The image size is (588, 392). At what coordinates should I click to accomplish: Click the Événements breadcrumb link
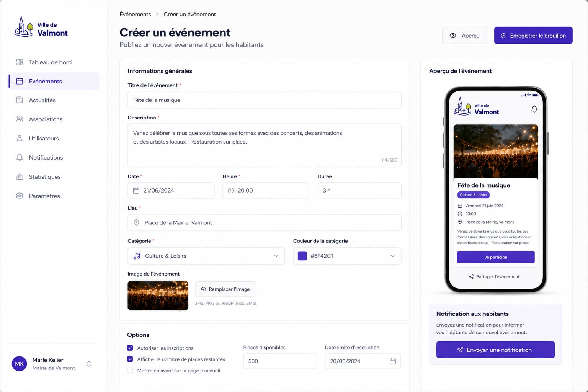135,14
